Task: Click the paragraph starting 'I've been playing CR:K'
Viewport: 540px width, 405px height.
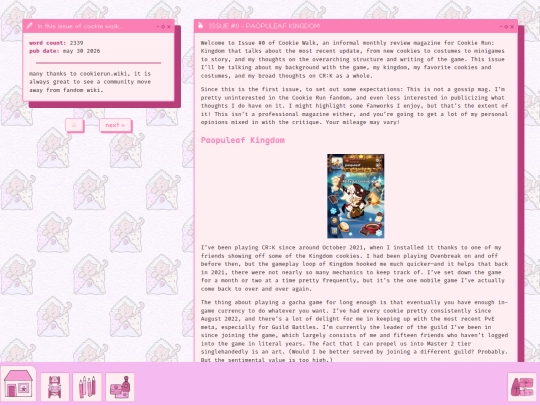Action: point(354,268)
